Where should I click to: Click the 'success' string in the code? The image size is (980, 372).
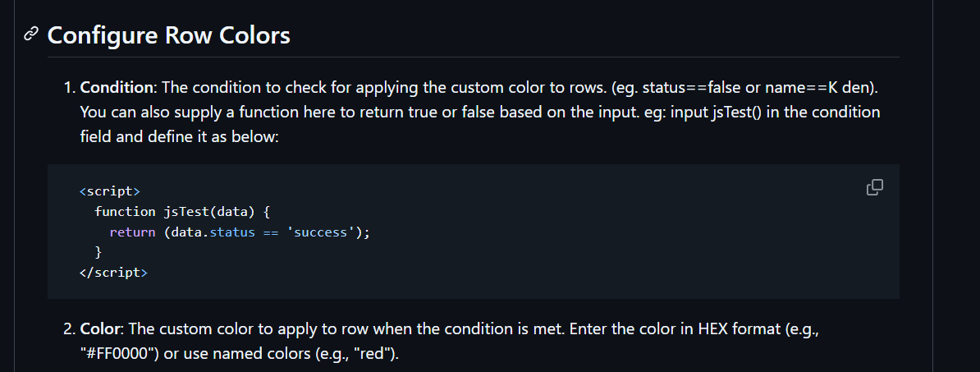(317, 232)
